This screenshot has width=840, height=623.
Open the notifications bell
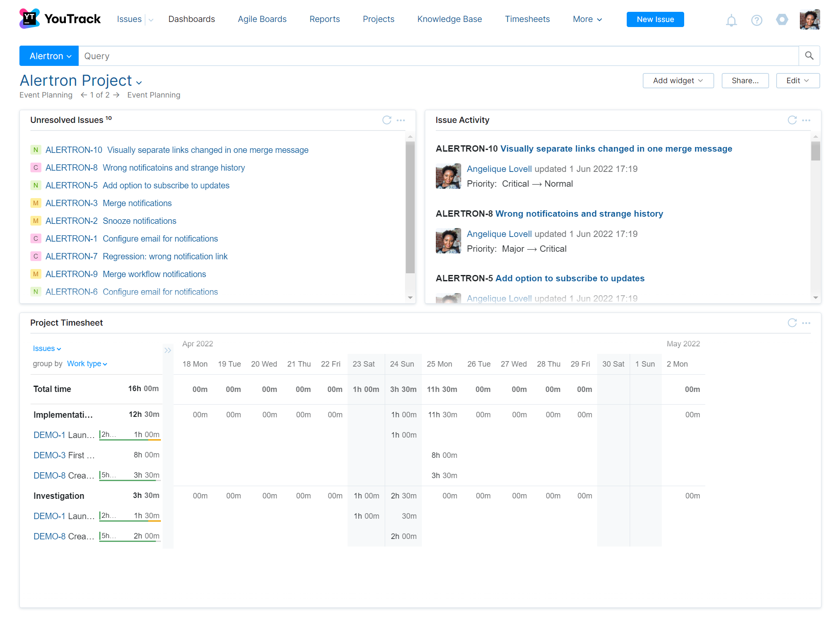pos(731,19)
